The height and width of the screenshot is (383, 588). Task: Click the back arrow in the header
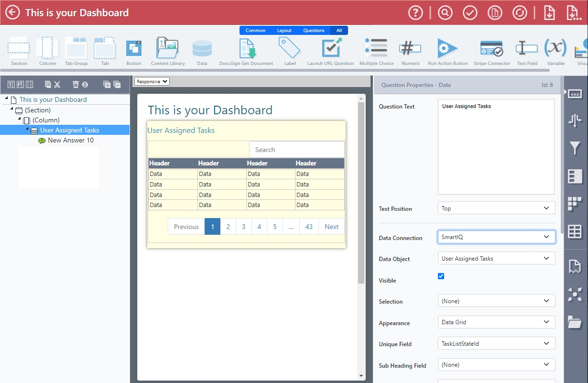(13, 12)
